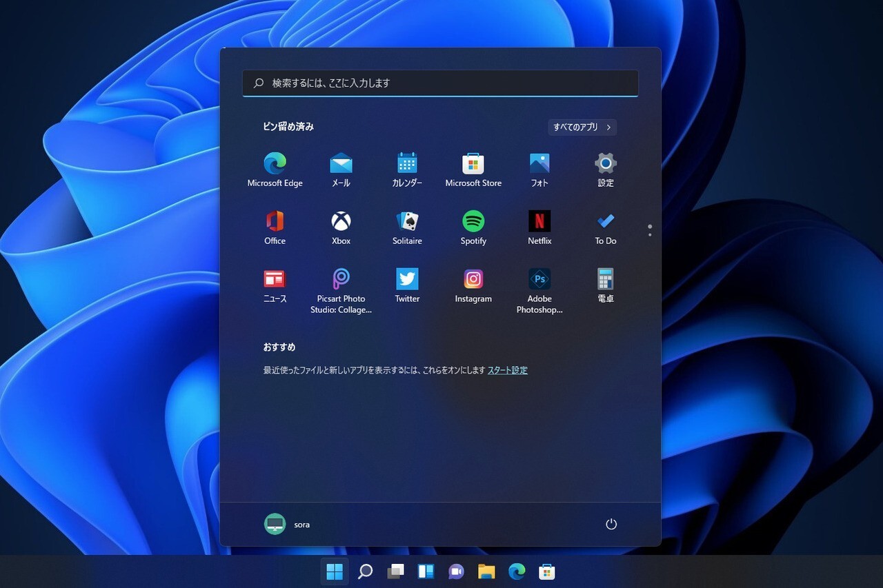Screen dimensions: 883x588
Task: Launch Instagram
Action: click(x=473, y=285)
